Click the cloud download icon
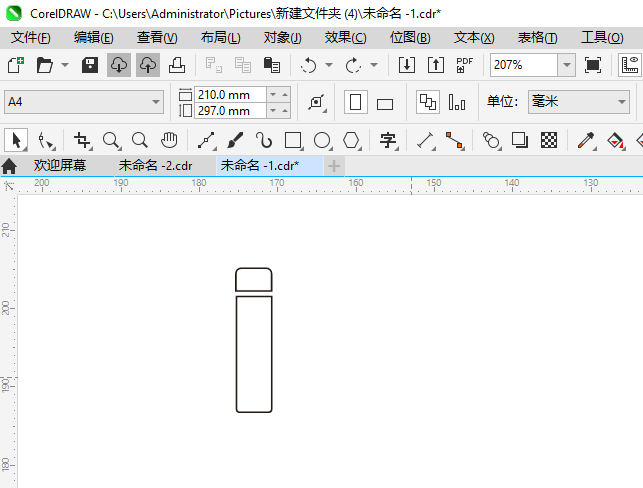The image size is (643, 488). click(x=119, y=65)
